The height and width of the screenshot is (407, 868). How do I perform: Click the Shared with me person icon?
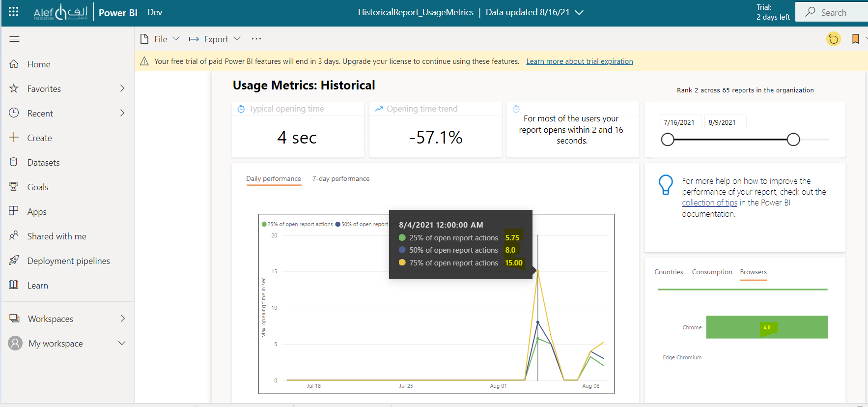14,236
